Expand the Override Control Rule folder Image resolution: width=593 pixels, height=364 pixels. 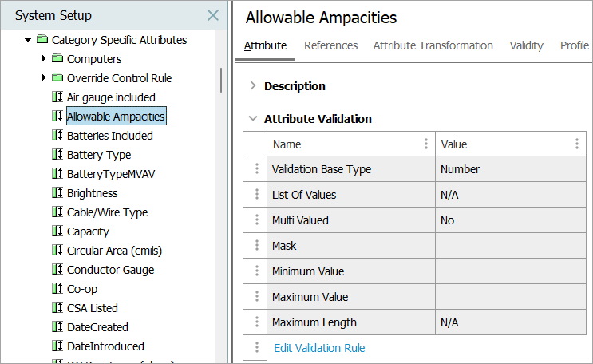click(44, 78)
